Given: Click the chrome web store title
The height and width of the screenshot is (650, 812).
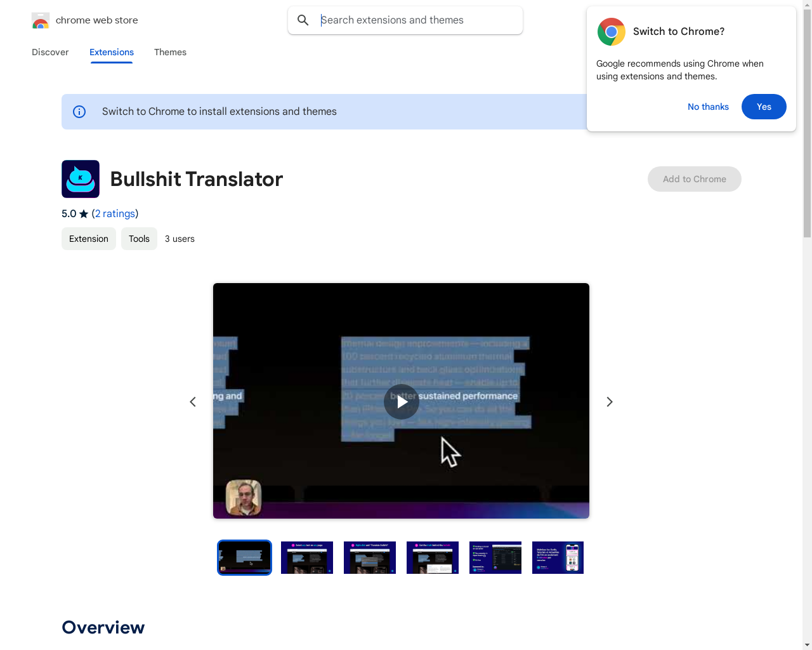Looking at the screenshot, I should 97,20.
